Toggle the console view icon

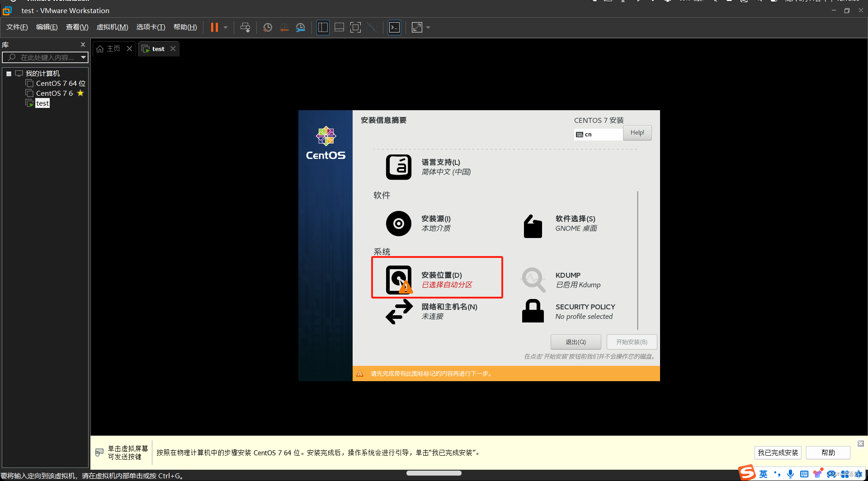[x=394, y=28]
